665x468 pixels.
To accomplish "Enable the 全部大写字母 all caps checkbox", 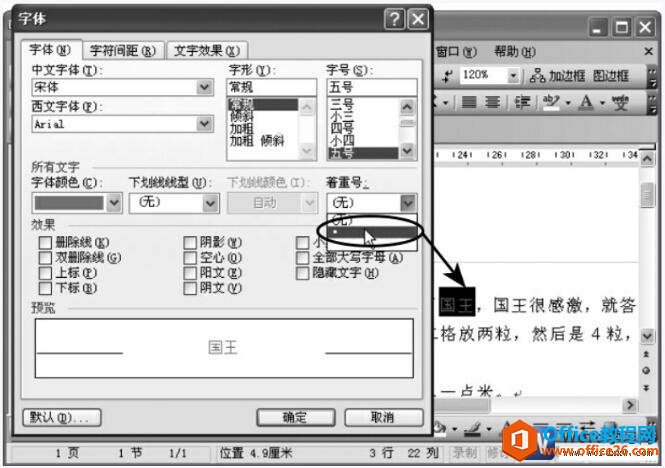I will click(x=302, y=258).
